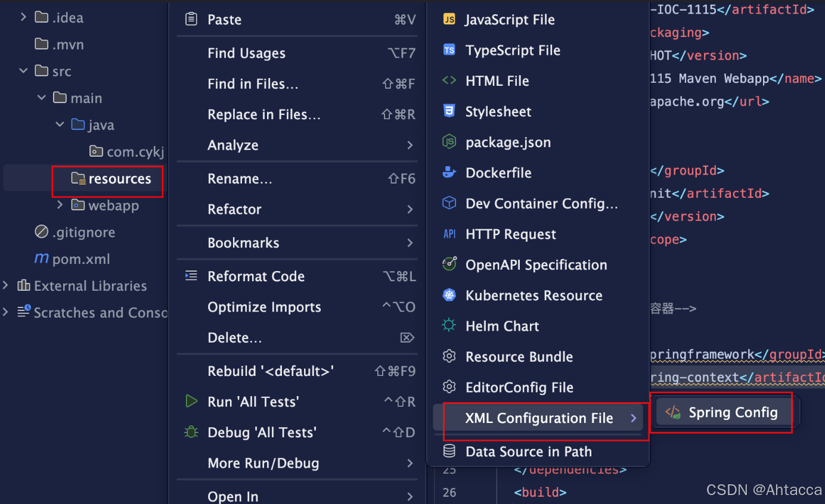
Task: Collapse the main folder
Action: tap(41, 98)
